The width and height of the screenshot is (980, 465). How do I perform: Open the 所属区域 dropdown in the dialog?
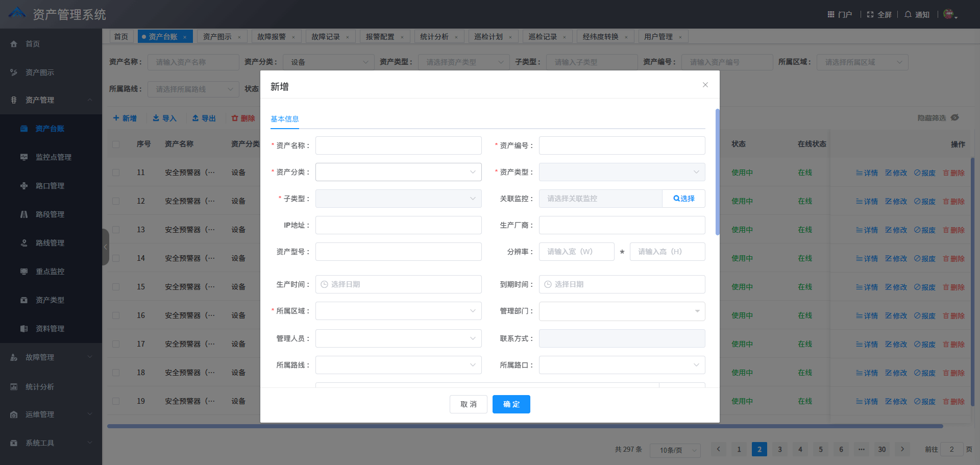click(x=398, y=311)
